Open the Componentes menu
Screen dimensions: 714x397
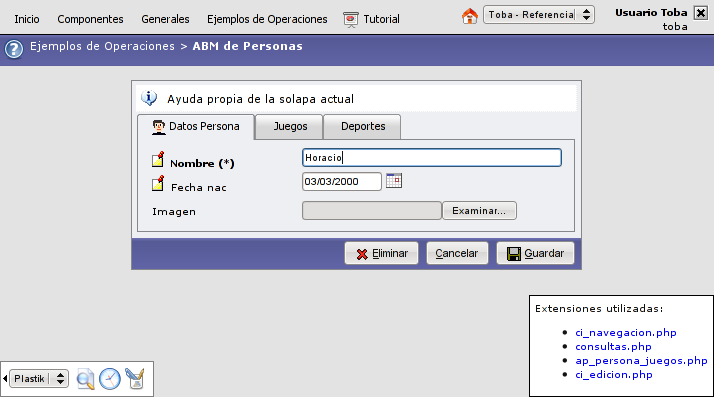pos(90,19)
